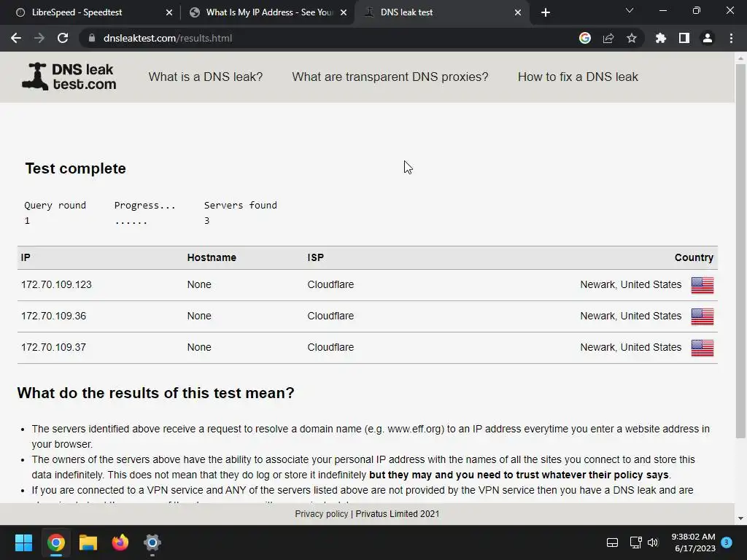The height and width of the screenshot is (560, 747).
Task: Open 'What are transparent DNS proxies?' link
Action: 390,77
